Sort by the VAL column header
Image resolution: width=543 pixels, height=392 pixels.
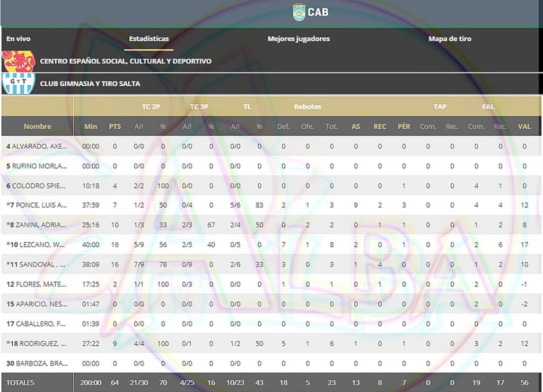tap(524, 127)
